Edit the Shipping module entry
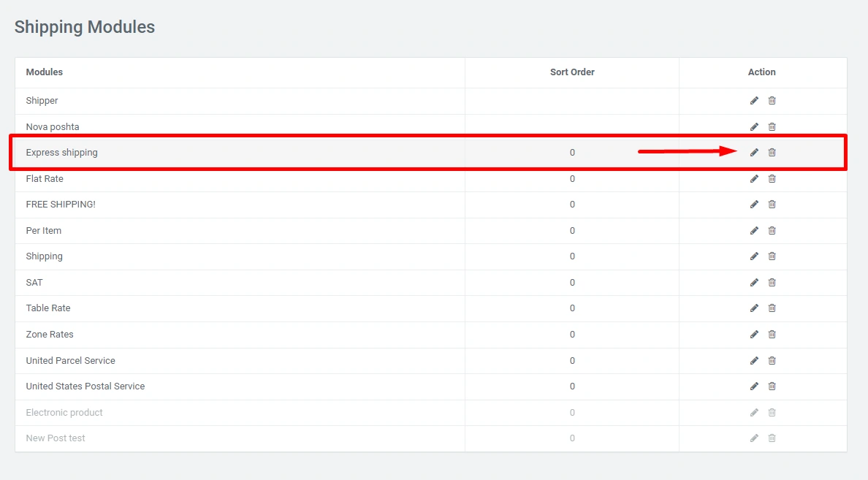The image size is (868, 480). point(754,256)
